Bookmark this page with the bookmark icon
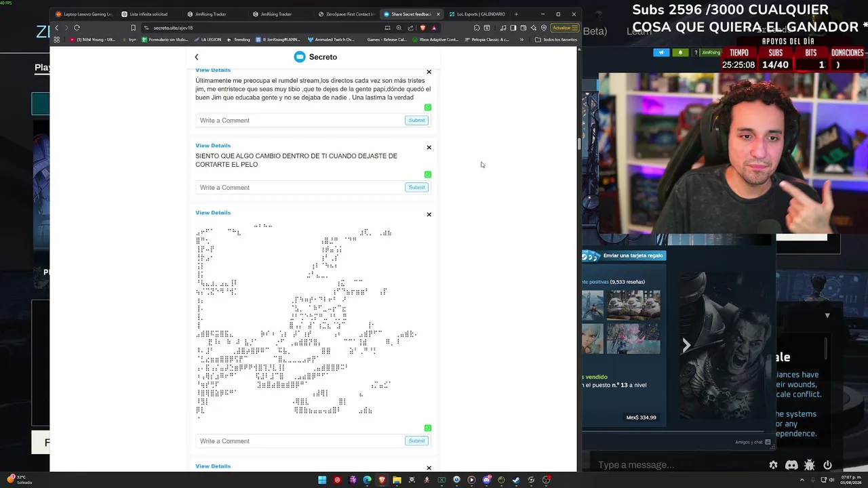Image resolution: width=868 pixels, height=488 pixels. coord(133,28)
